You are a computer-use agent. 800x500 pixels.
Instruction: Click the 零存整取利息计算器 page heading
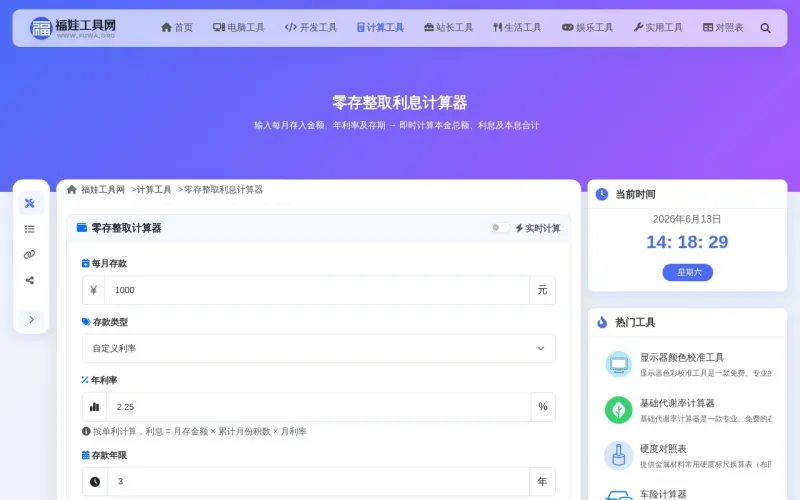[x=399, y=103]
